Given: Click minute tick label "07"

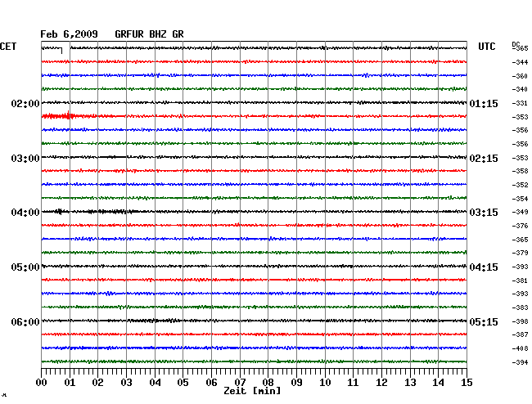Looking at the screenshot, I should click(x=240, y=383).
